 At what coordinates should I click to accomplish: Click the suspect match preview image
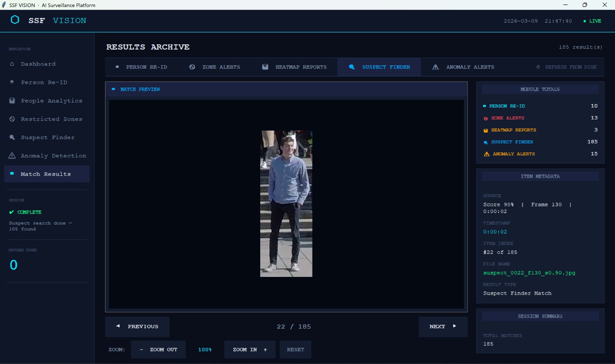[x=286, y=204]
